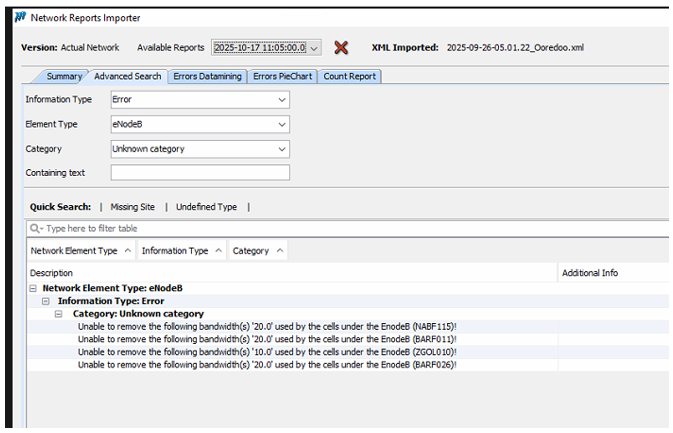Select the error row for EnodeB NABF115

coord(267,327)
